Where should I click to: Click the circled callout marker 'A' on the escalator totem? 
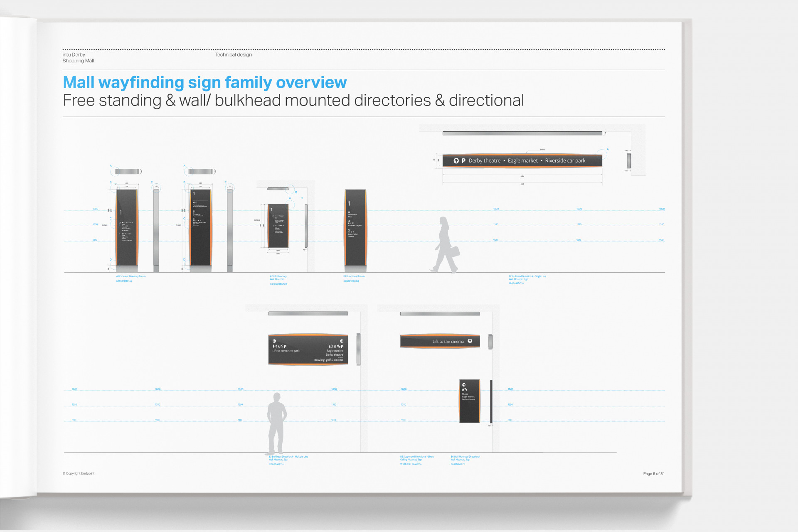[x=111, y=165]
